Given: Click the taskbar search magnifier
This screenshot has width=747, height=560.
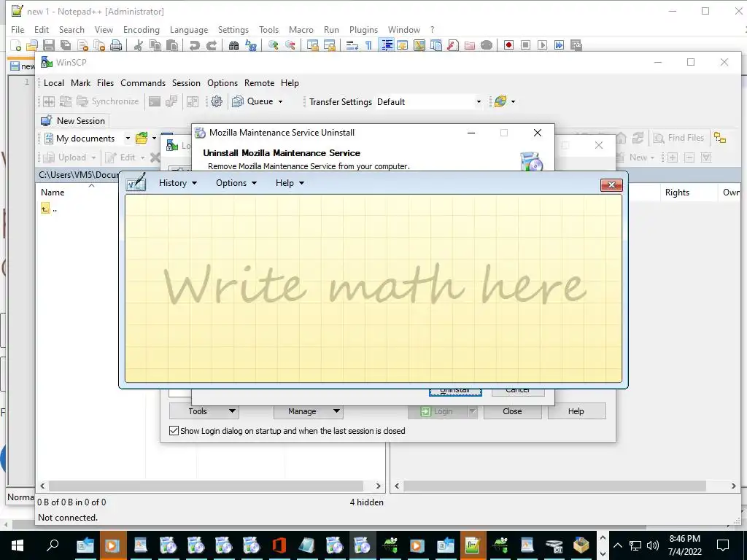Looking at the screenshot, I should pos(53,545).
